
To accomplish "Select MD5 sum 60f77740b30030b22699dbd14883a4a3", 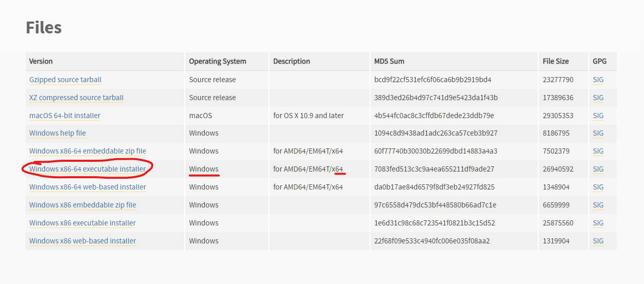I will (436, 151).
